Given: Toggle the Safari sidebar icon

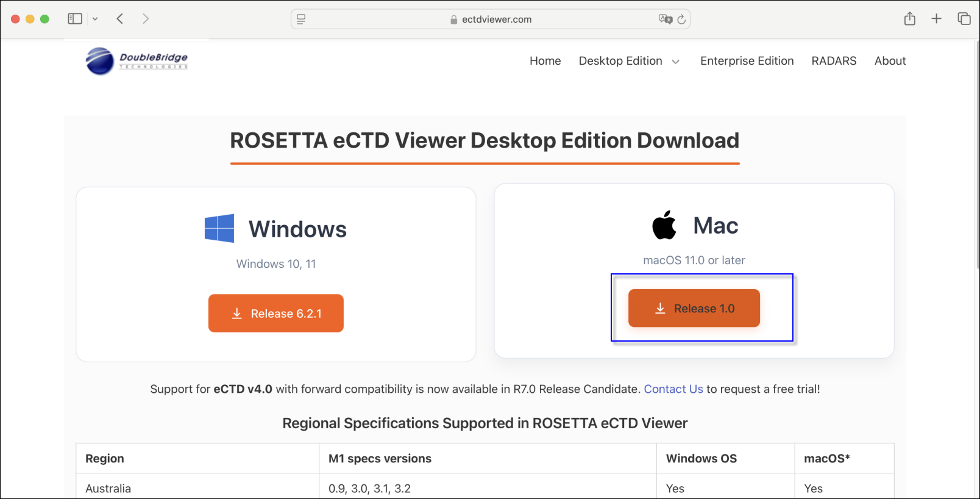Looking at the screenshot, I should tap(75, 19).
